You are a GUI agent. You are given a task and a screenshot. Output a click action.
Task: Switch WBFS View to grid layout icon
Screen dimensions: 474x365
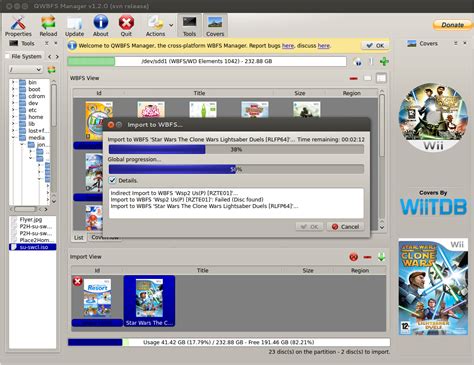[381, 78]
